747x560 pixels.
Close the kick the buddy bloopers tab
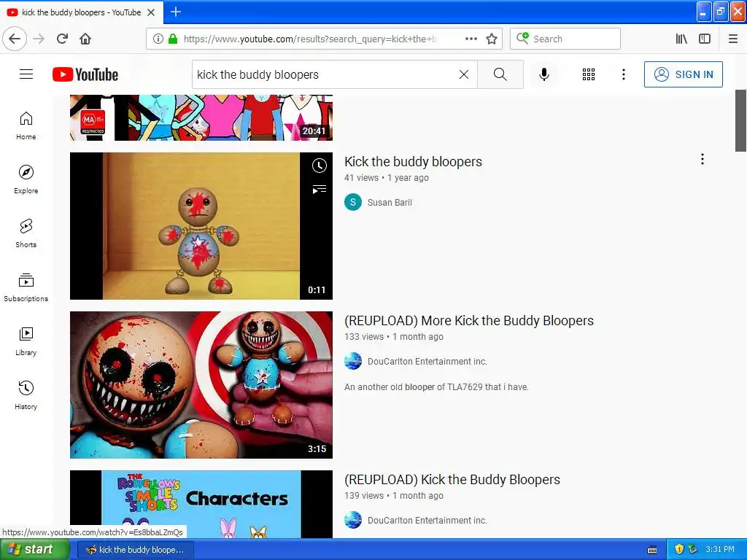(151, 12)
